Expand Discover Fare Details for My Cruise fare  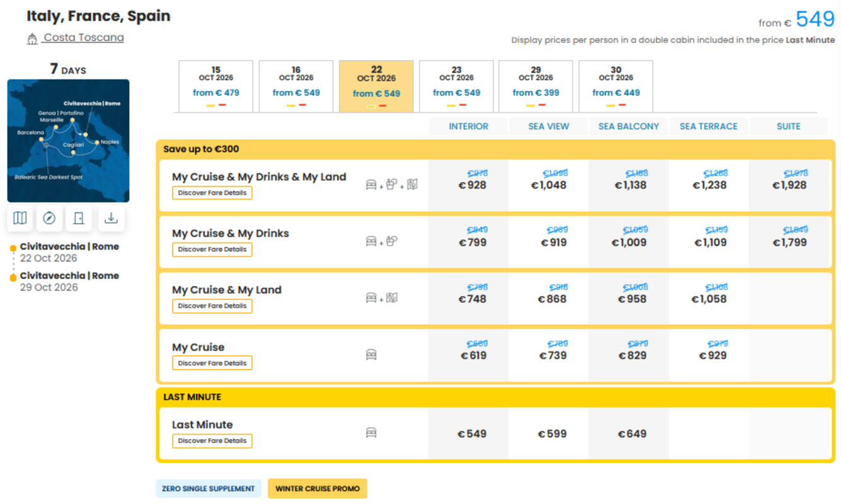(x=212, y=363)
